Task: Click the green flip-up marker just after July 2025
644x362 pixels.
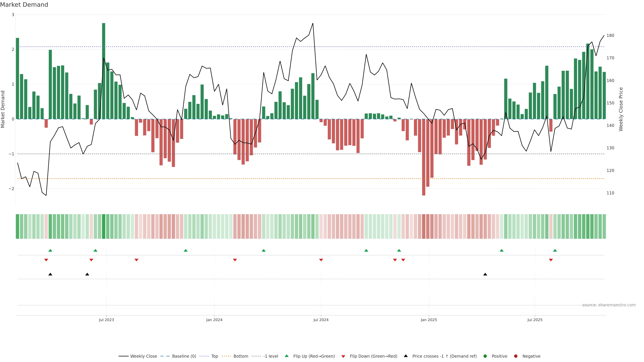Action: (x=555, y=250)
